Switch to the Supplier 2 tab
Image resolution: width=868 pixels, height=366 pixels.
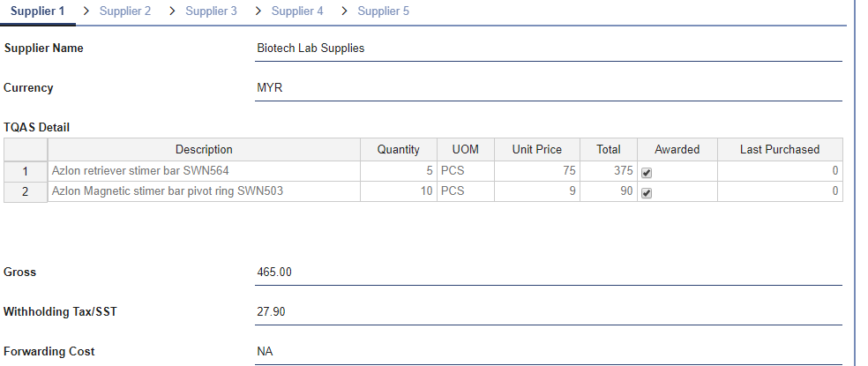tap(124, 11)
